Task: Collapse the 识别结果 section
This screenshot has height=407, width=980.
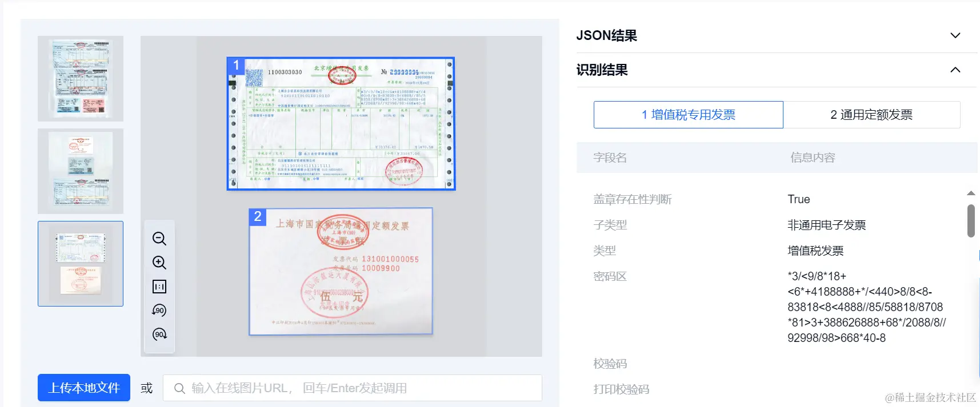Action: [955, 70]
